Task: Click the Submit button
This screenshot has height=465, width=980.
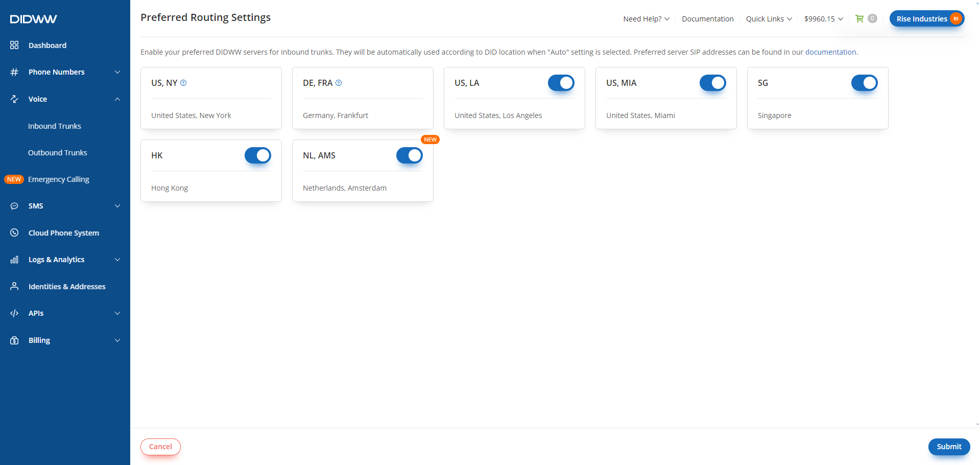Action: click(x=949, y=447)
